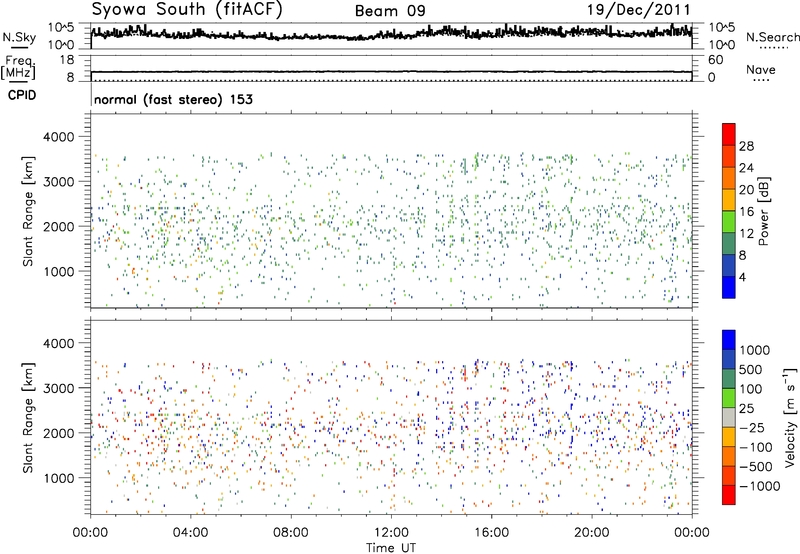This screenshot has width=800, height=554.
Task: Click the red top of Power colorbar
Action: (729, 134)
